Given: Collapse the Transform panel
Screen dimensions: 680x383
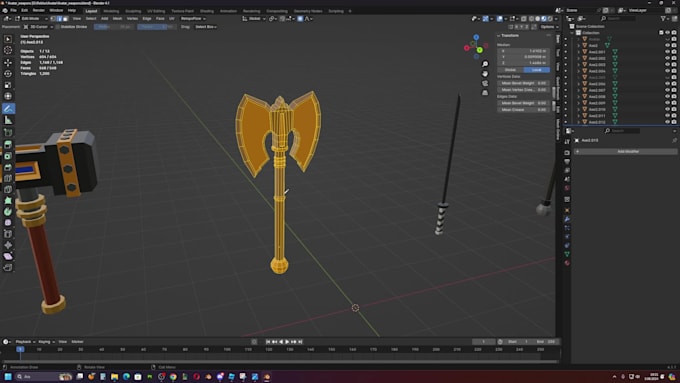Looking at the screenshot, I should [499, 36].
